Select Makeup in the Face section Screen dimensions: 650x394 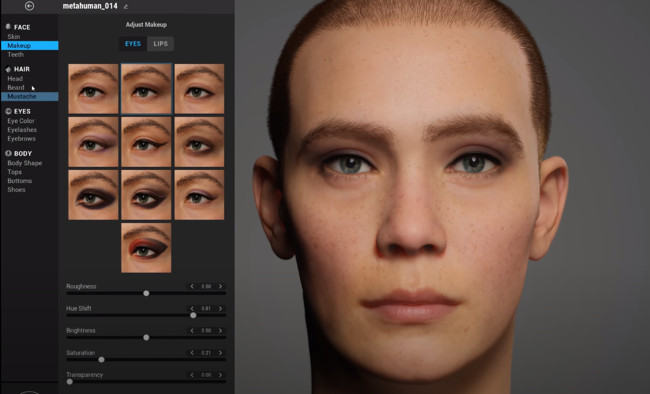[x=29, y=46]
